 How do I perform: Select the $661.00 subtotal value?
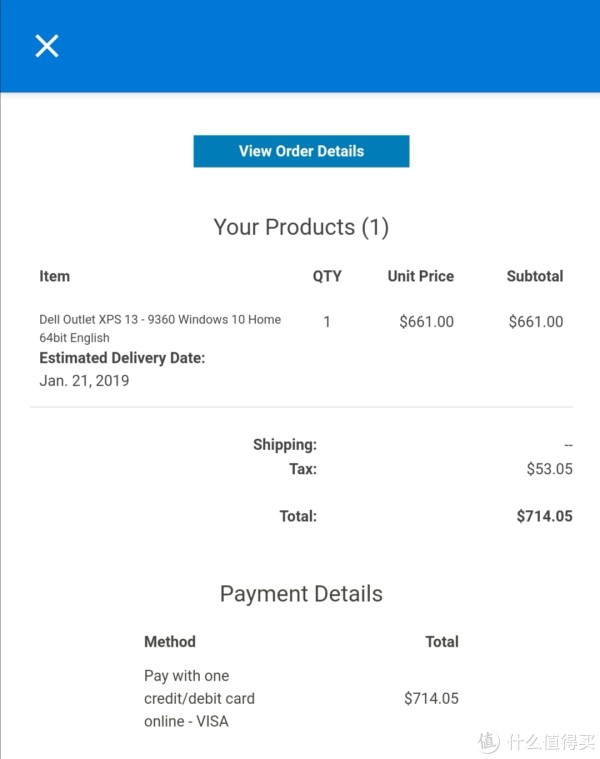(536, 322)
